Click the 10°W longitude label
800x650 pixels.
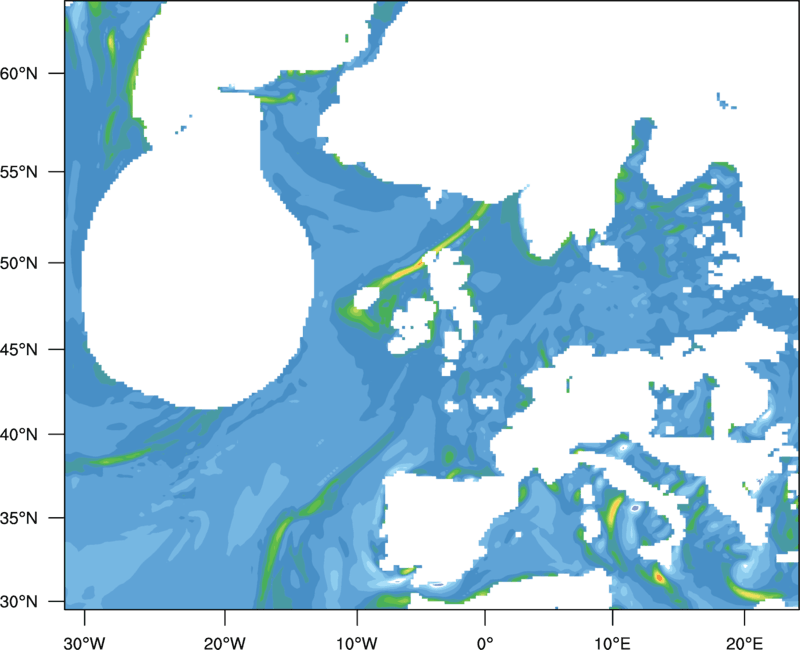tap(357, 642)
